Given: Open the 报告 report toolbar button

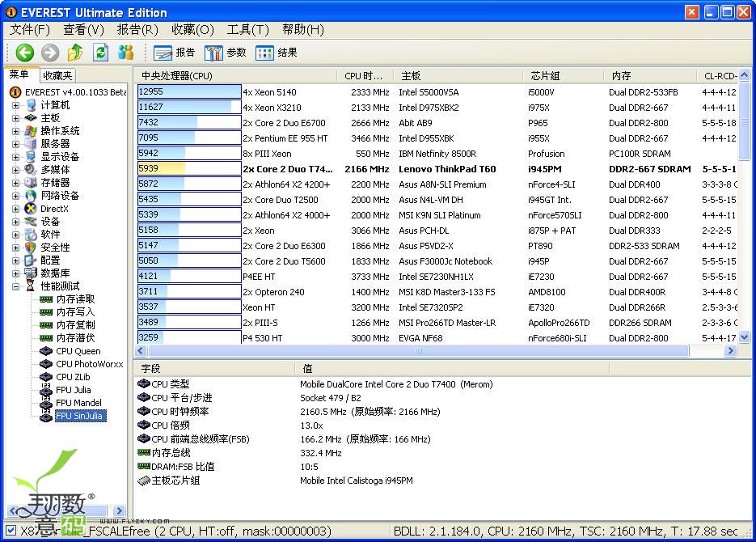Looking at the screenshot, I should [174, 53].
